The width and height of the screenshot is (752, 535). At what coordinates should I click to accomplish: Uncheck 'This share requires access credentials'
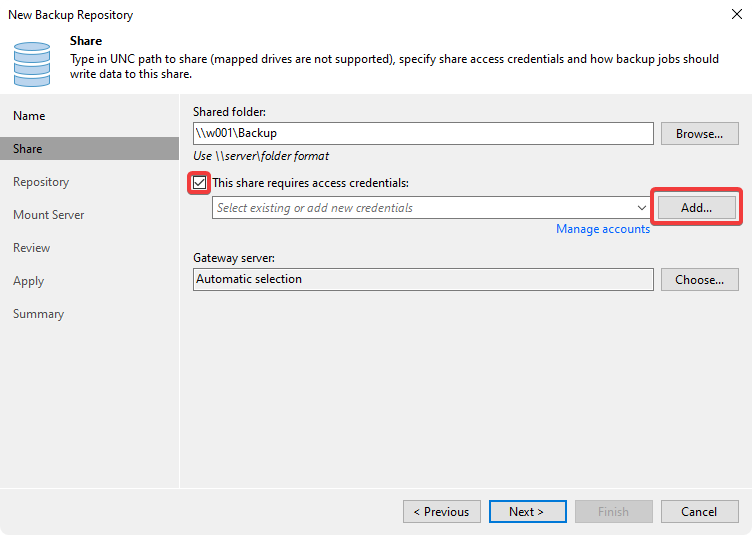tap(201, 183)
